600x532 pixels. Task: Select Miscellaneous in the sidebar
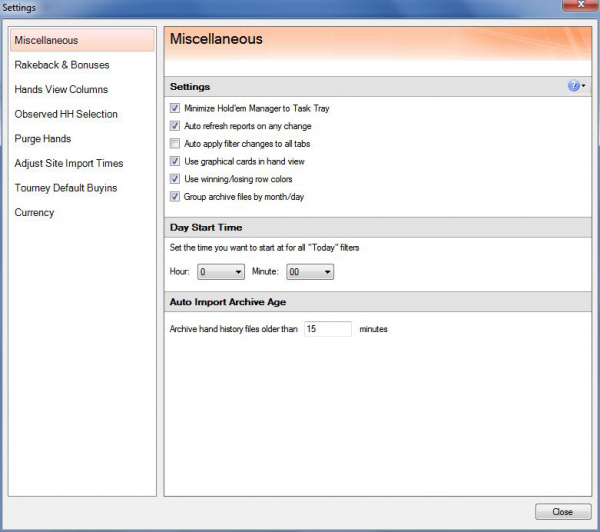(46, 41)
